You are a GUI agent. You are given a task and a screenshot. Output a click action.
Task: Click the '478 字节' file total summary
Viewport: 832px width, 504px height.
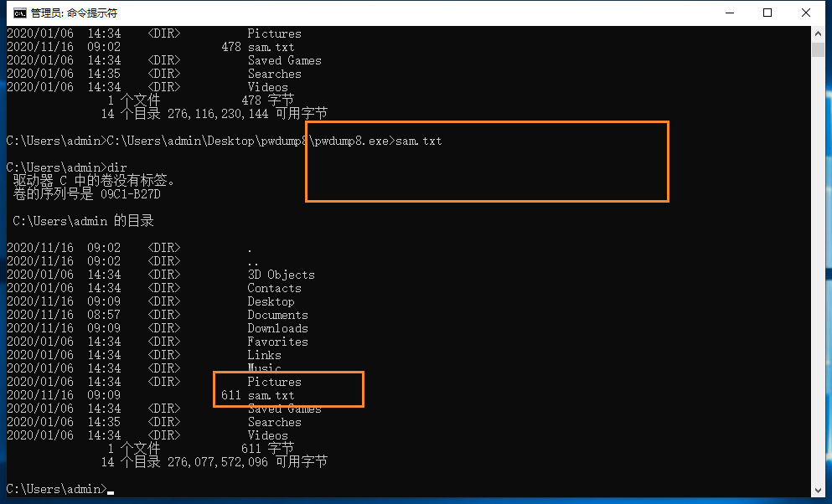tap(267, 100)
